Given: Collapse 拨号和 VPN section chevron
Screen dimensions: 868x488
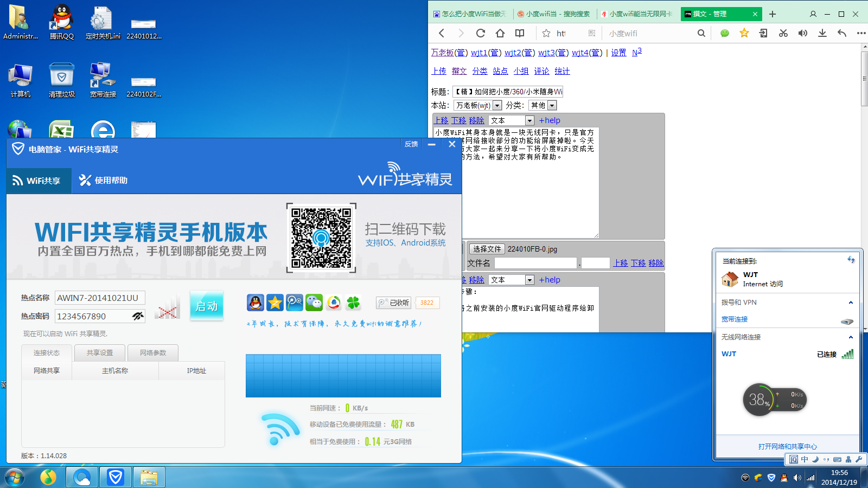Looking at the screenshot, I should coord(851,303).
